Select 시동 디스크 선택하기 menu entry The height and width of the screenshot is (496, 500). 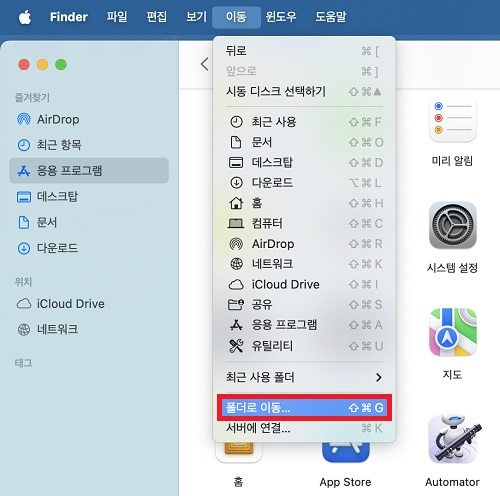click(304, 91)
